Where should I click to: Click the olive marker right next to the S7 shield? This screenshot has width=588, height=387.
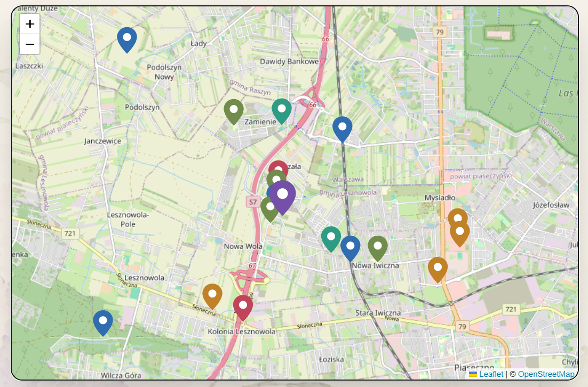pyautogui.click(x=269, y=211)
